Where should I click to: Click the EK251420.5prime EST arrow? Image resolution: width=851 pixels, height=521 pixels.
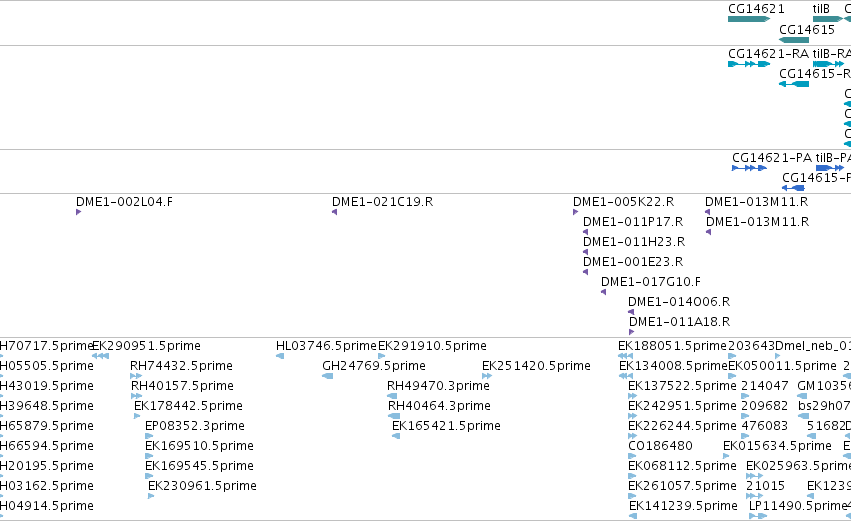tap(487, 376)
